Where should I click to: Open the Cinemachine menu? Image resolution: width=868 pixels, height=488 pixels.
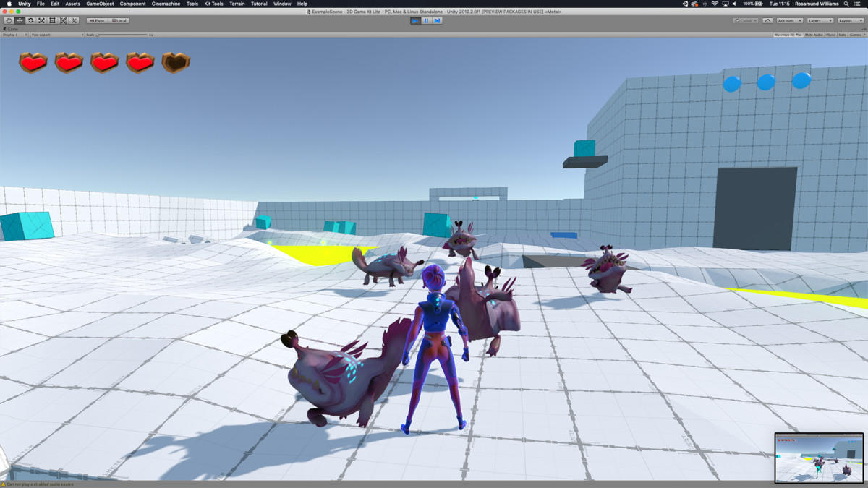click(x=165, y=3)
